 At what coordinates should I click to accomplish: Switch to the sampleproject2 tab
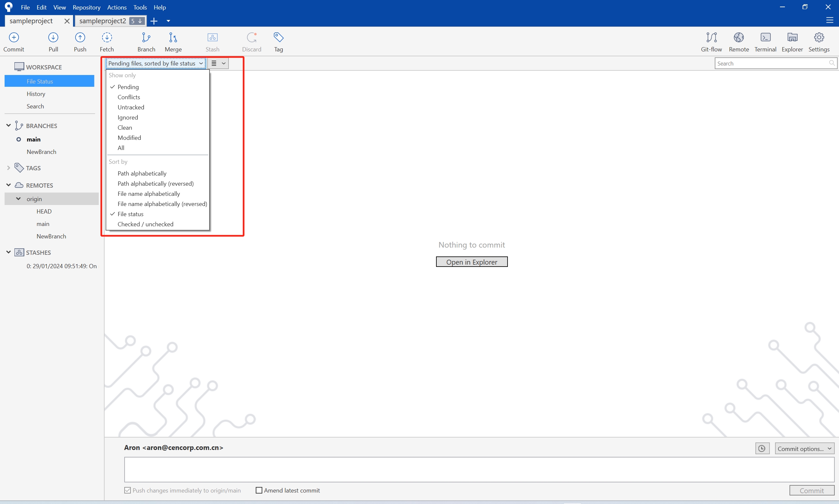(x=103, y=21)
